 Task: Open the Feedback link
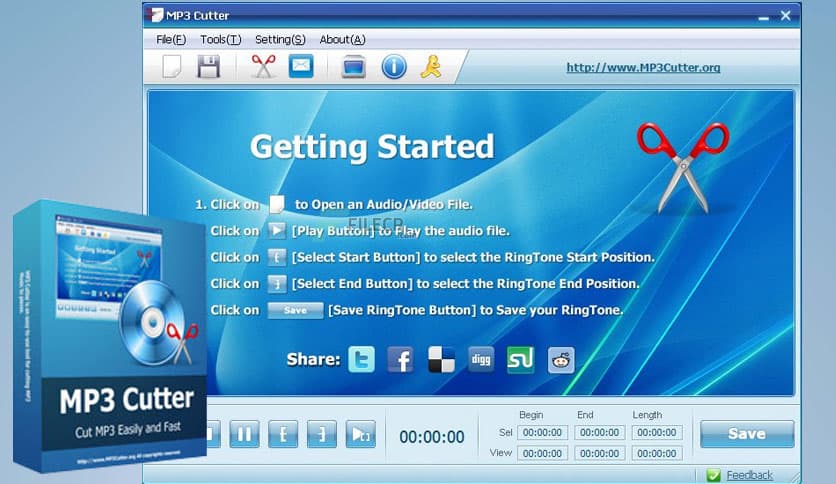pos(749,475)
